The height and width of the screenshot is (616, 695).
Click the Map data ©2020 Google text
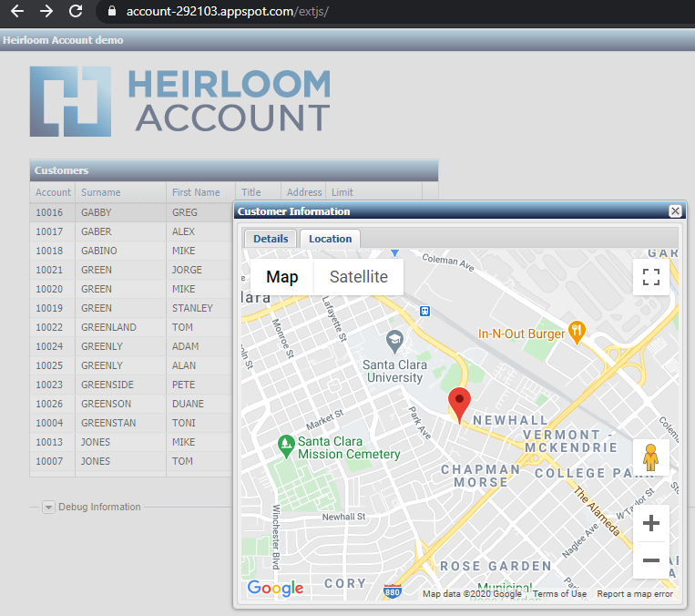[x=472, y=594]
